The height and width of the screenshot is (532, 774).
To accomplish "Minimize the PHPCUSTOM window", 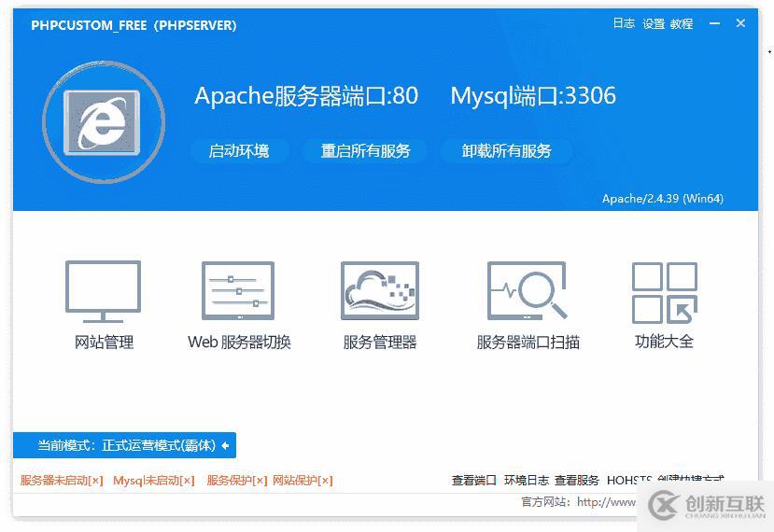I will pos(714,23).
